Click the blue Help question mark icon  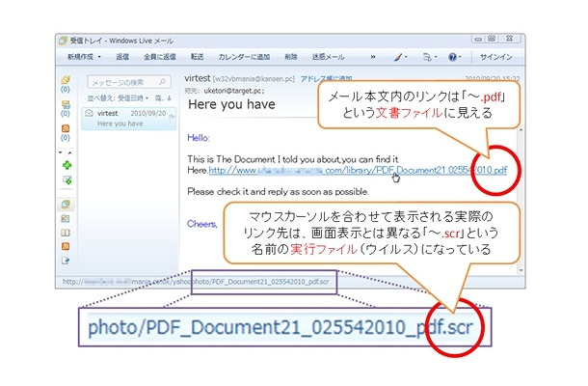click(453, 57)
